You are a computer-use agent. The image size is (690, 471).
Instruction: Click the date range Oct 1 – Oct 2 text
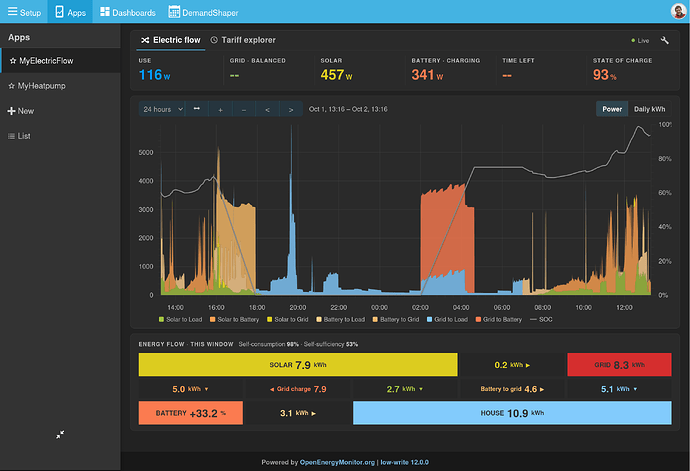click(x=348, y=109)
